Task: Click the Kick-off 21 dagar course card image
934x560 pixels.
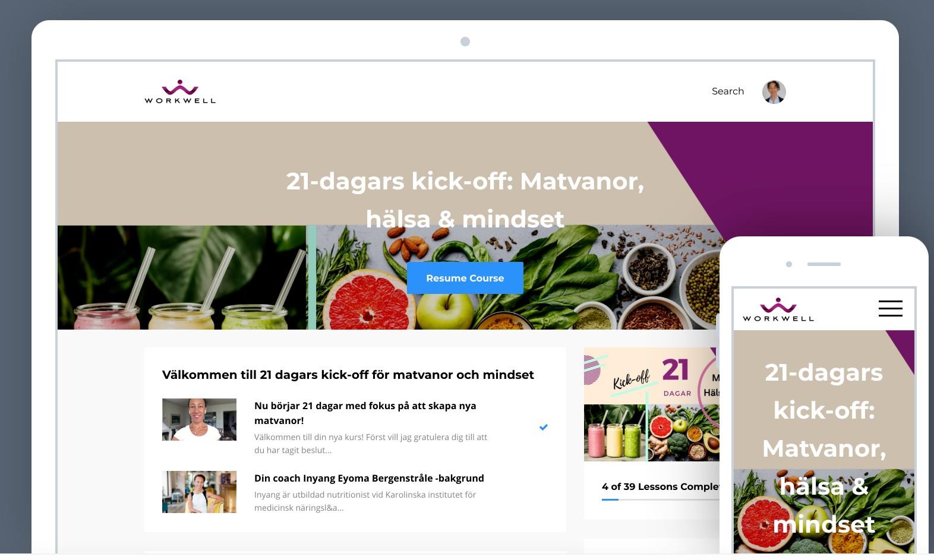Action: point(651,404)
